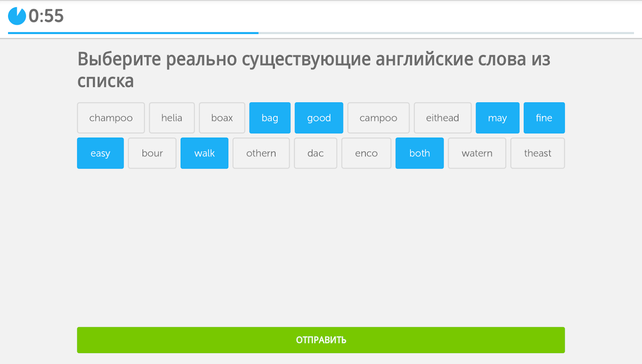Submit answers with the green ОТПРАВИТЬ button

321,340
